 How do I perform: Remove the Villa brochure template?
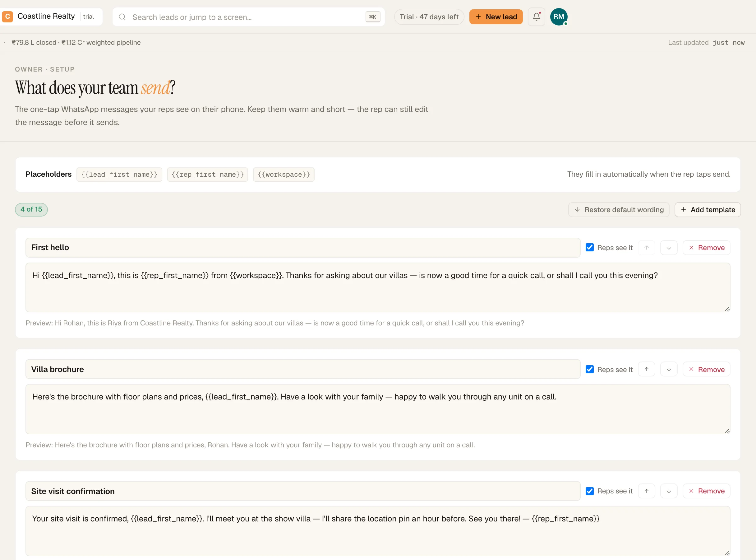[x=706, y=369]
